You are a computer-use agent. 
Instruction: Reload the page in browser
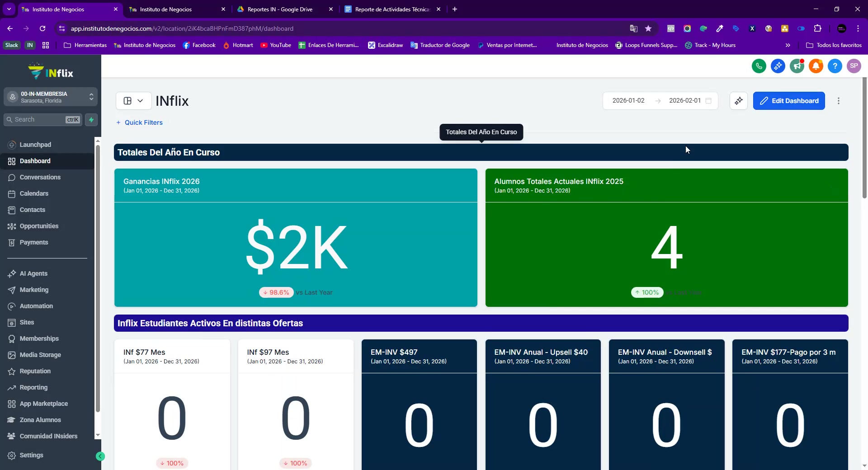pyautogui.click(x=42, y=28)
